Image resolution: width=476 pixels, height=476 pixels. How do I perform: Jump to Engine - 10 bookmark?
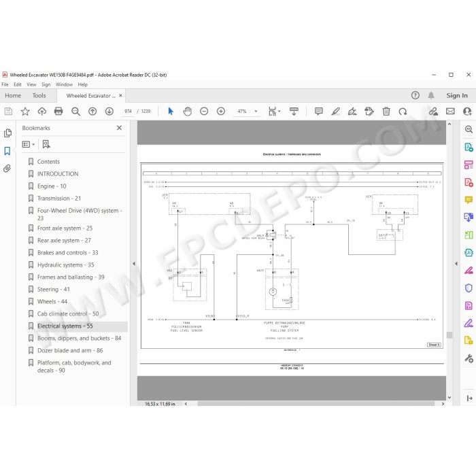click(x=52, y=186)
